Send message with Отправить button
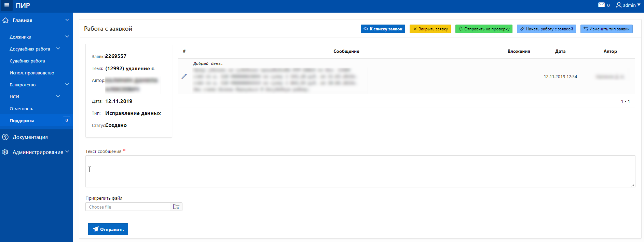The height and width of the screenshot is (242, 644). [108, 229]
